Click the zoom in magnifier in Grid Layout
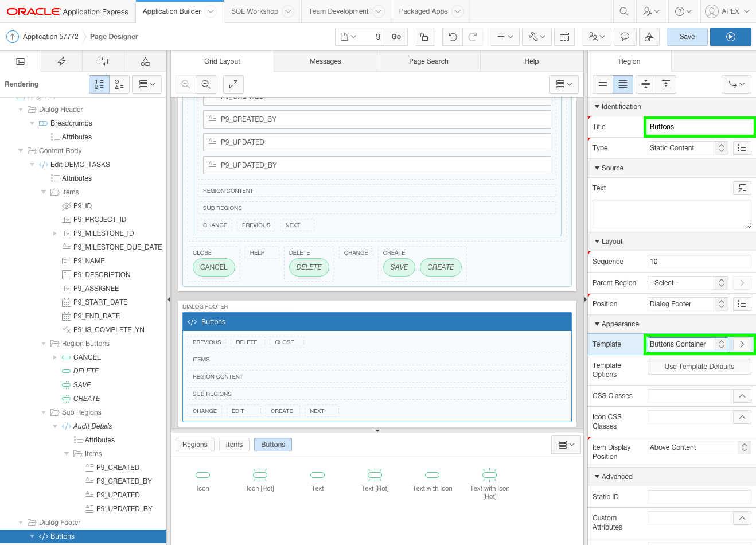 [206, 84]
